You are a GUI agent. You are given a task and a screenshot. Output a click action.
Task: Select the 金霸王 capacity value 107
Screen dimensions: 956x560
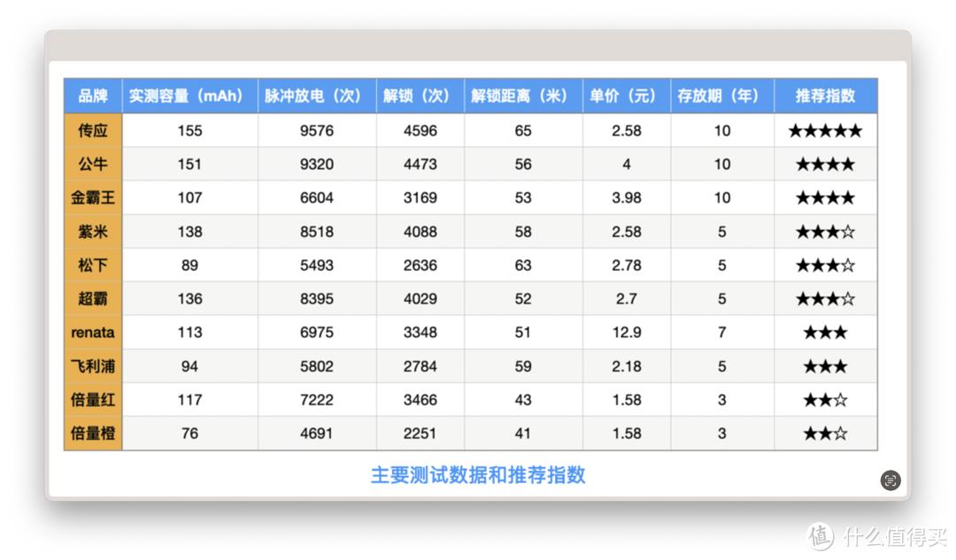(189, 197)
